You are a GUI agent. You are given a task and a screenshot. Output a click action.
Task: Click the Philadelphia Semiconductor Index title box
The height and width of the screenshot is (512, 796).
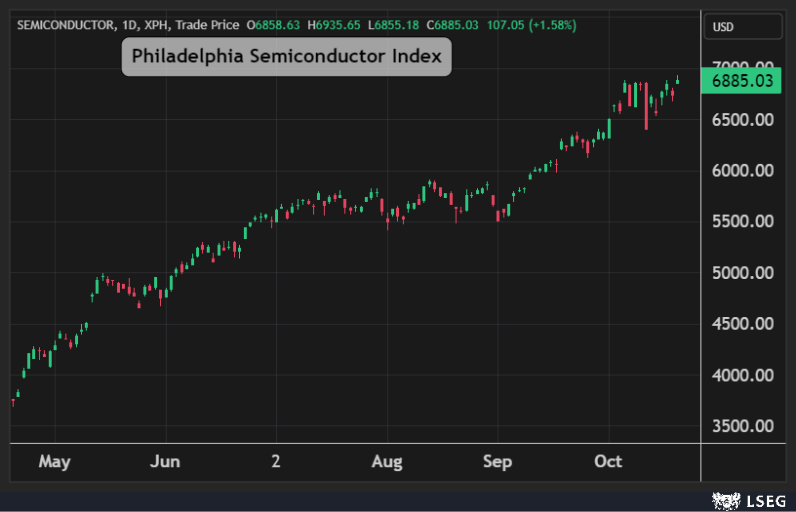(287, 56)
